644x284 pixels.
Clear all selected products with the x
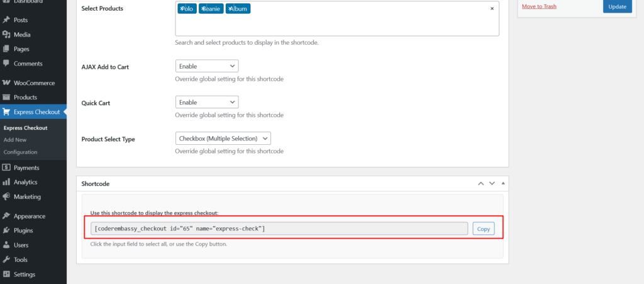492,9
